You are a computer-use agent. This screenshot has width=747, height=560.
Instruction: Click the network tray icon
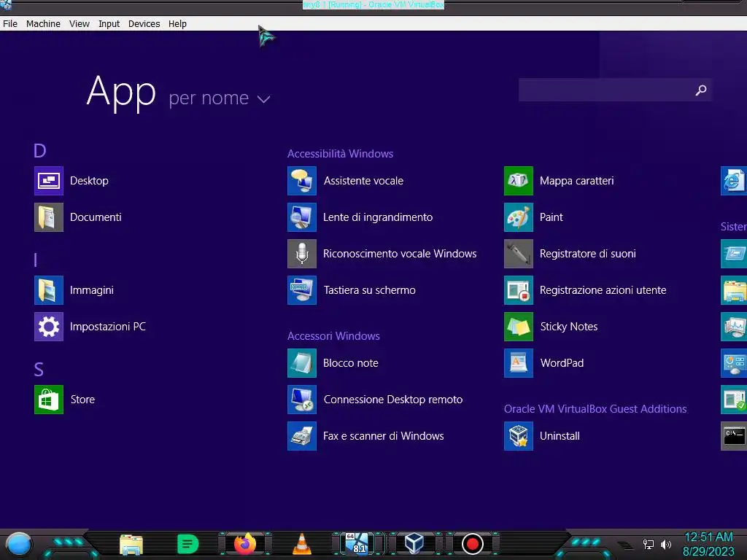[648, 544]
